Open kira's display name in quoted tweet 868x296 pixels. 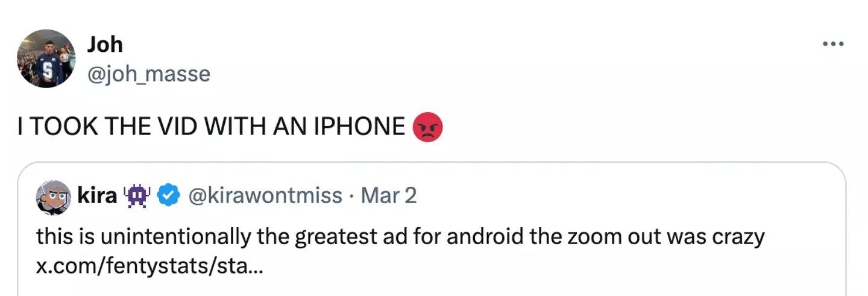click(96, 195)
